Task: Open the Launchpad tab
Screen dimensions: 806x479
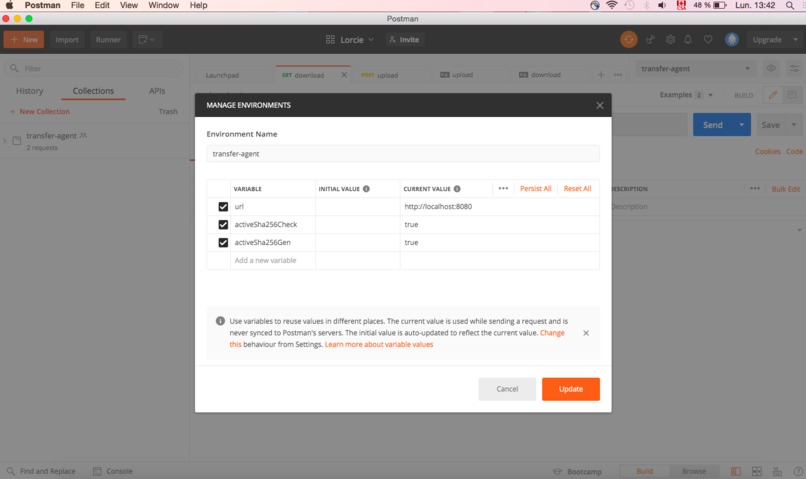Action: click(x=222, y=75)
